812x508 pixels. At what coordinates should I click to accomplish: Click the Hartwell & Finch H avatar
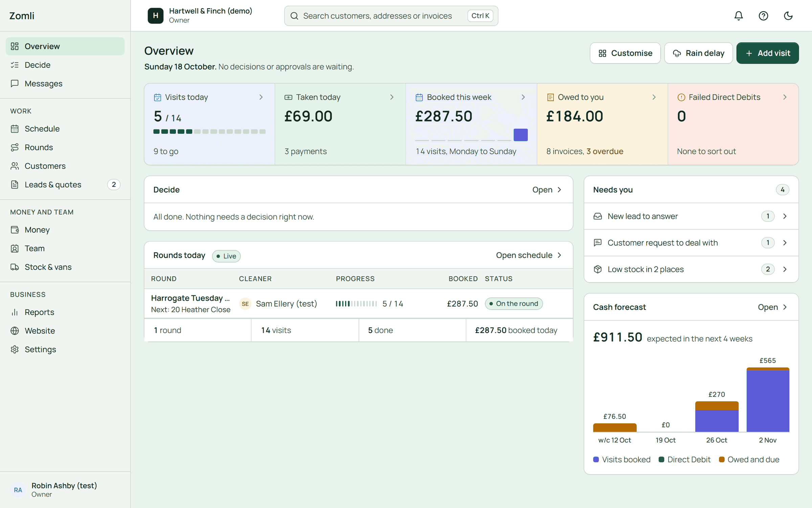point(155,16)
